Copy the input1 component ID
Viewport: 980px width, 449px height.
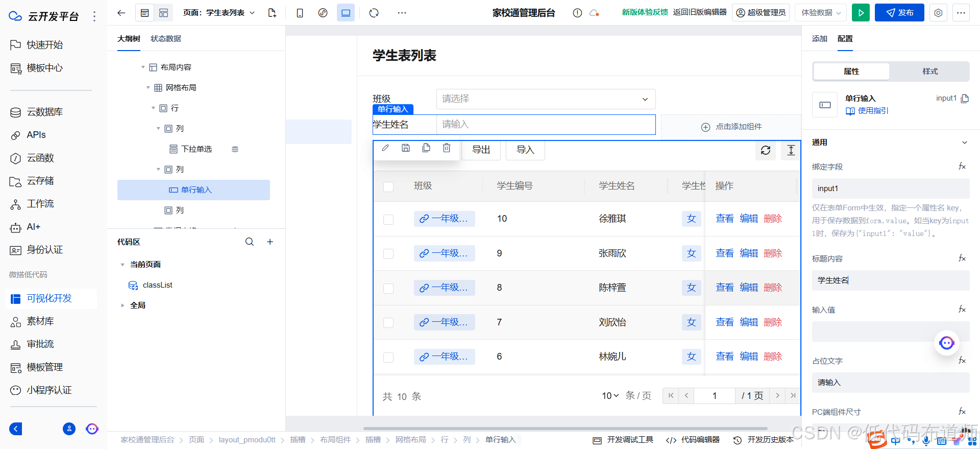[965, 98]
